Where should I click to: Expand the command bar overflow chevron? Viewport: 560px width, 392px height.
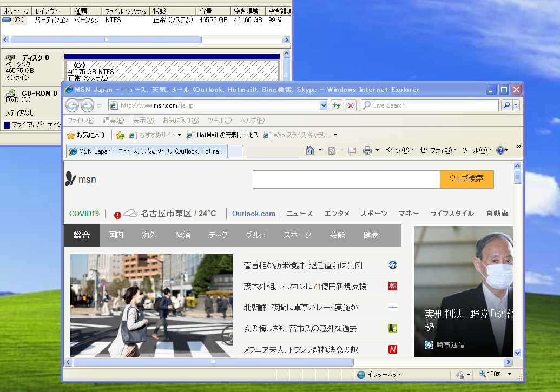518,147
